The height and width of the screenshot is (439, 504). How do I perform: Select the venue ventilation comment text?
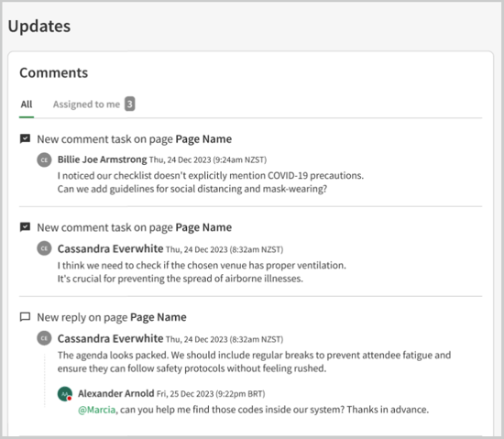click(202, 272)
